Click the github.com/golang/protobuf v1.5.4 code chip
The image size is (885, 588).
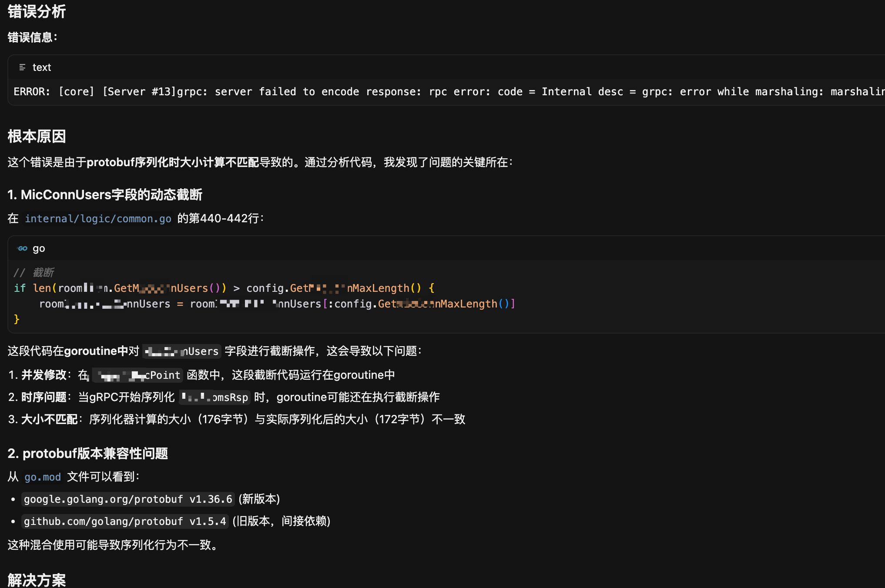125,521
